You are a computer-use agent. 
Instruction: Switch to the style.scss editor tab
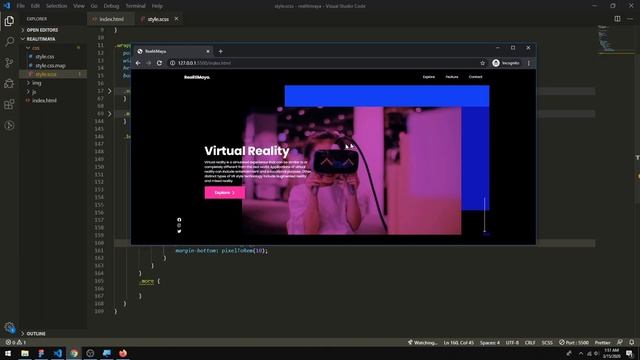[158, 19]
